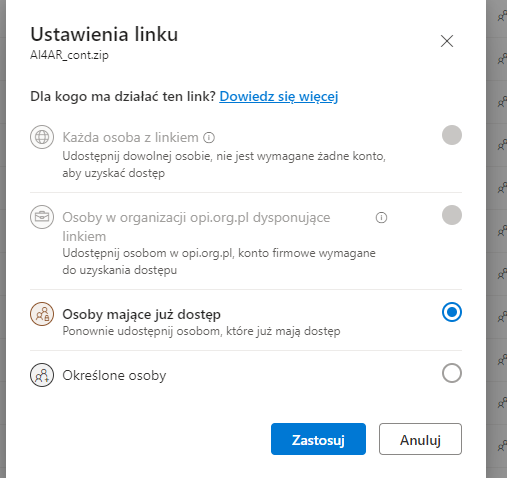Click the people-with-lock existing access icon
This screenshot has height=478, width=507.
(42, 314)
